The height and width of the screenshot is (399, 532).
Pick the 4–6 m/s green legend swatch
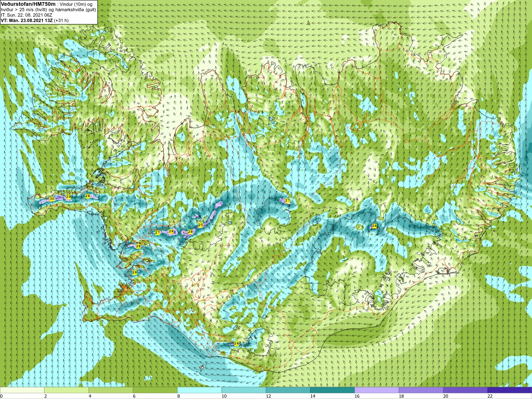click(111, 390)
